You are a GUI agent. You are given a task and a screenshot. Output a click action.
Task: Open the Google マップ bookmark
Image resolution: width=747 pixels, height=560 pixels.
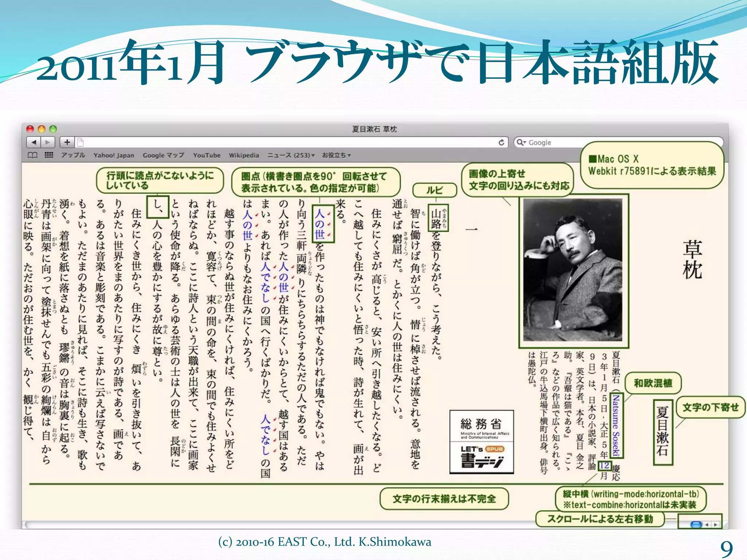[163, 155]
